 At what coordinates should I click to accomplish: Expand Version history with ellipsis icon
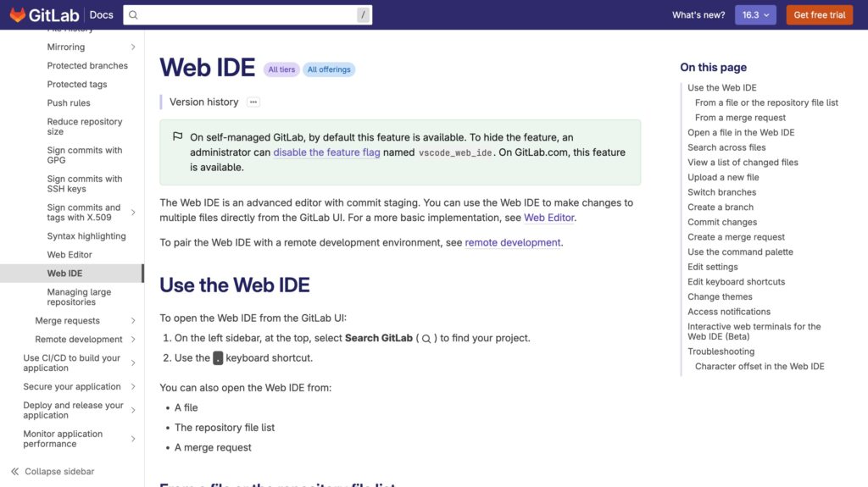coord(253,102)
